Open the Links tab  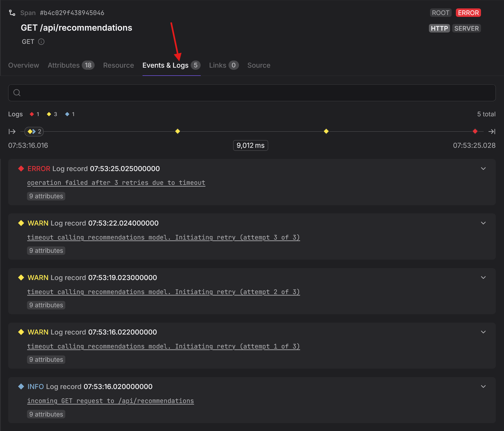[224, 65]
